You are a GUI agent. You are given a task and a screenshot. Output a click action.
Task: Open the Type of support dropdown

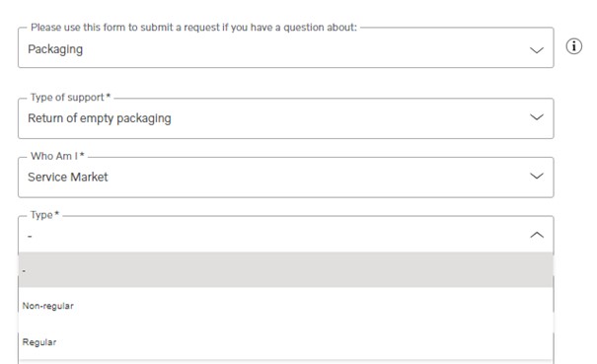(x=285, y=118)
